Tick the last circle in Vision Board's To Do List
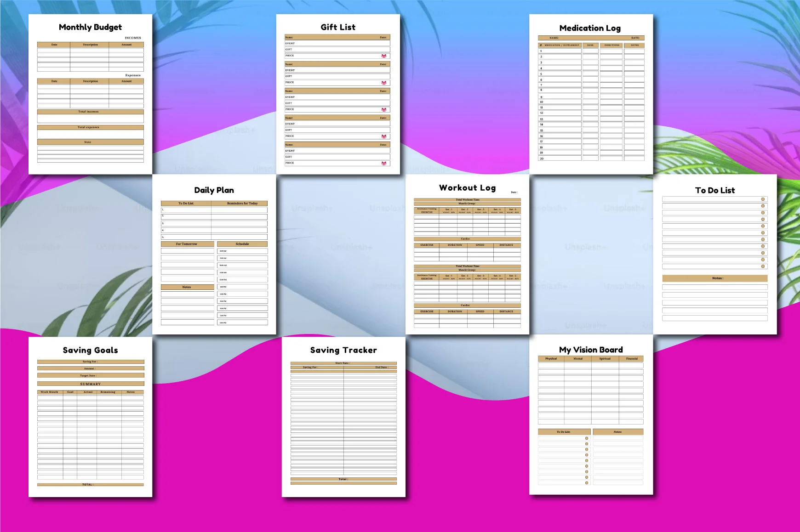 587,483
